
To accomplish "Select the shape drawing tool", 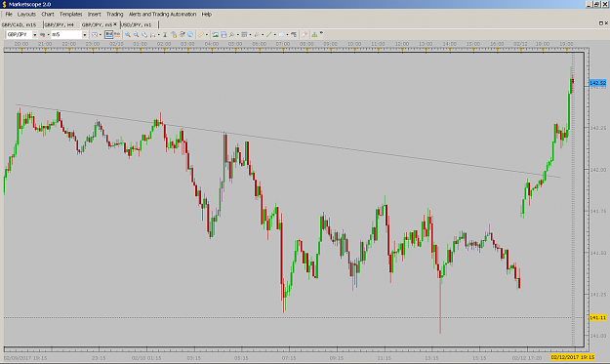I will point(282,34).
